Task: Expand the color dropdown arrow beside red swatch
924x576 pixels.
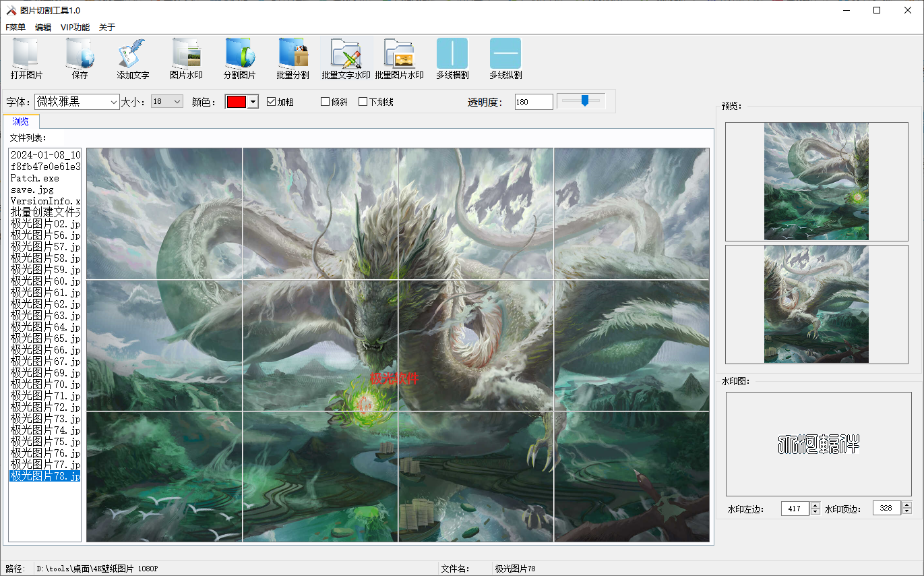Action: click(x=253, y=102)
